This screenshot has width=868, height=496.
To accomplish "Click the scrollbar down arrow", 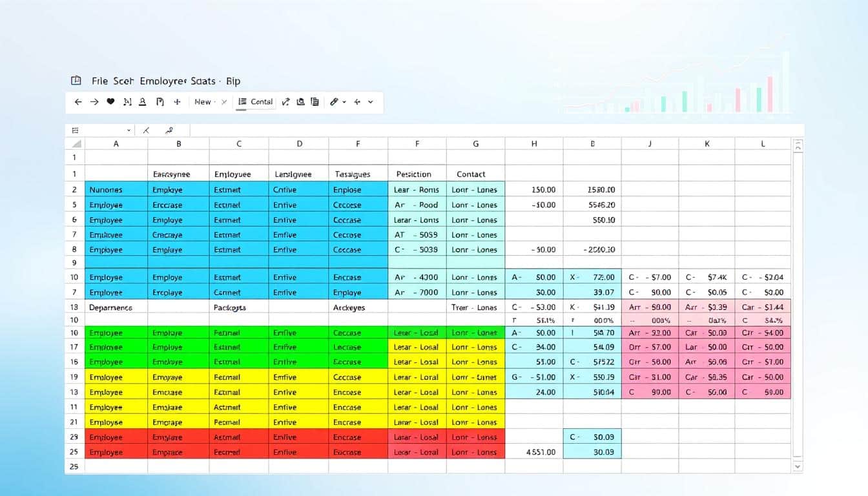I will pyautogui.click(x=798, y=465).
